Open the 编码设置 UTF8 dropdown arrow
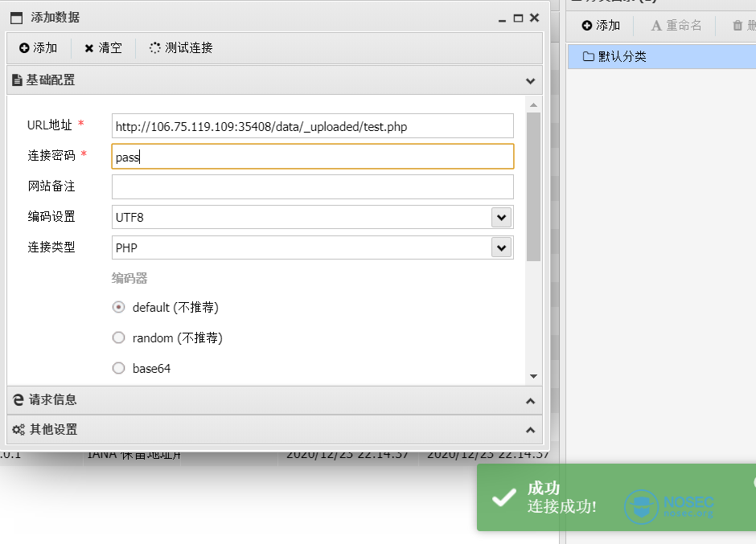Image resolution: width=756 pixels, height=544 pixels. tap(501, 217)
